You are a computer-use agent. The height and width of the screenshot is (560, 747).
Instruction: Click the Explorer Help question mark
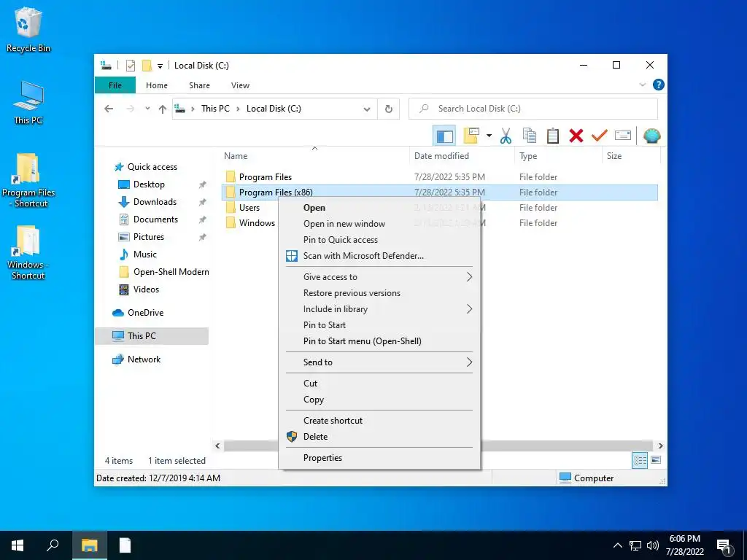click(x=659, y=85)
